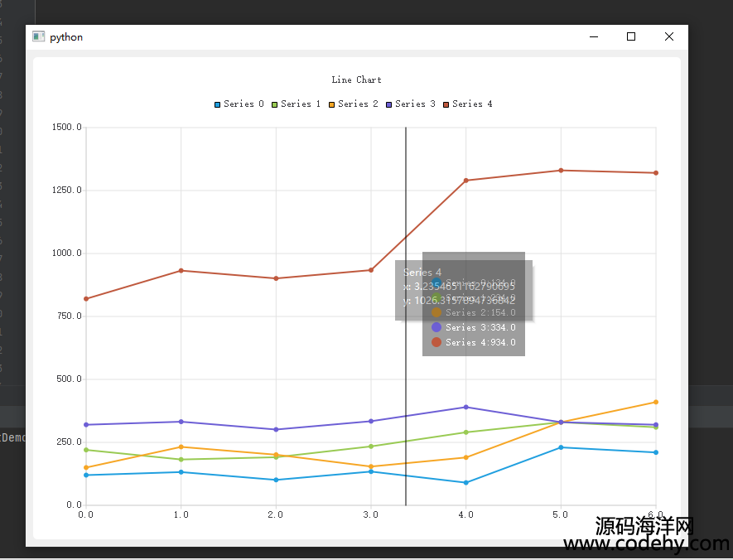Screen dimensions: 733x560
Task: Click the Line Chart title text
Action: click(x=356, y=80)
